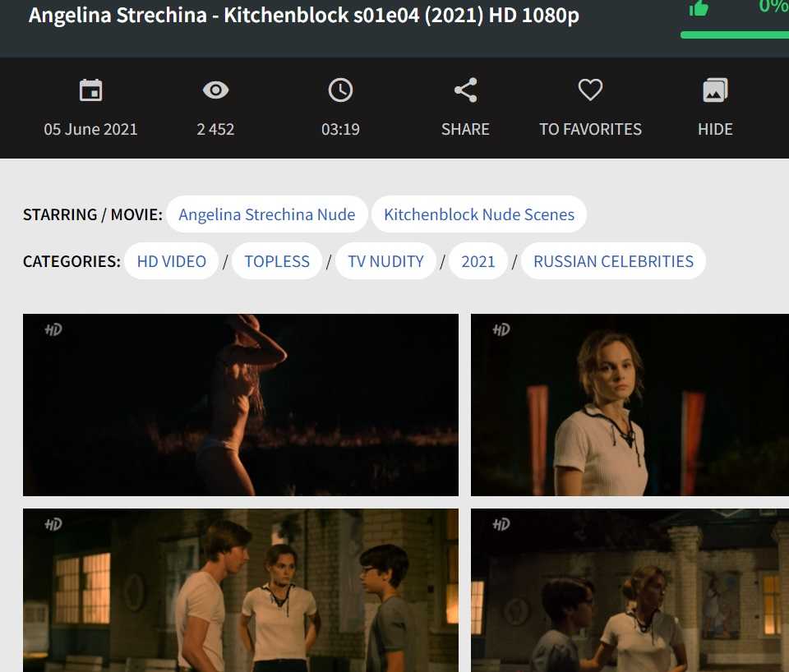Click the 05 June 2021 date text
The width and height of the screenshot is (789, 672).
tap(90, 129)
